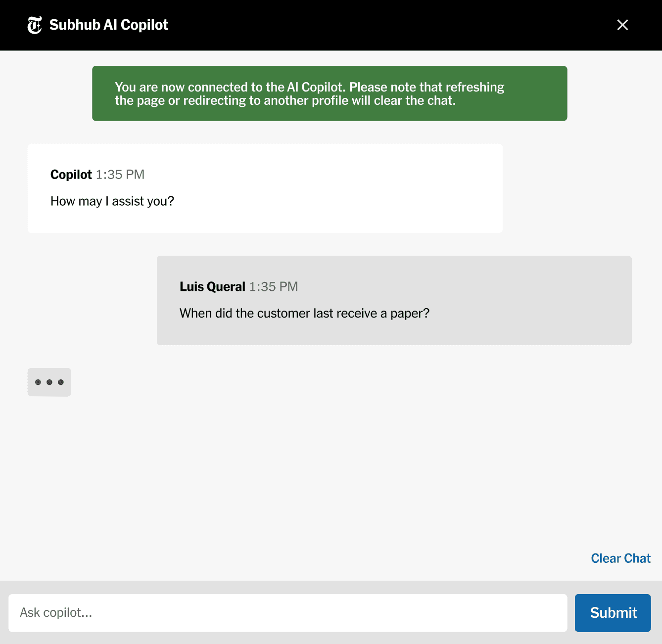Click the Luis Queral sender name
662x644 pixels.
212,287
